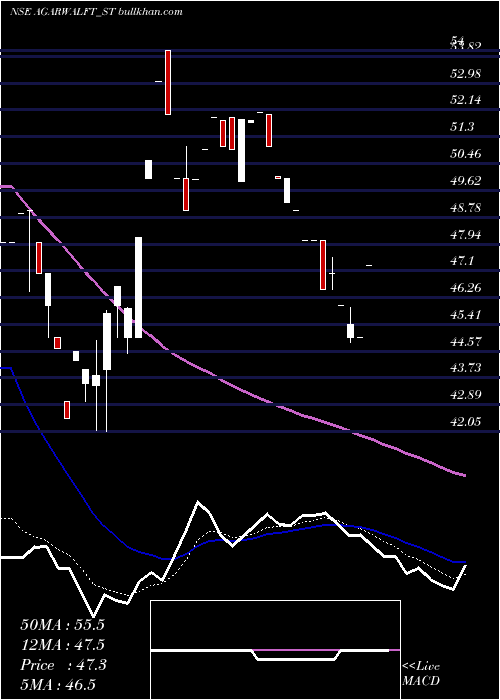500x700 pixels.
Task: Click the 42.89 price axis label
Action: [466, 395]
